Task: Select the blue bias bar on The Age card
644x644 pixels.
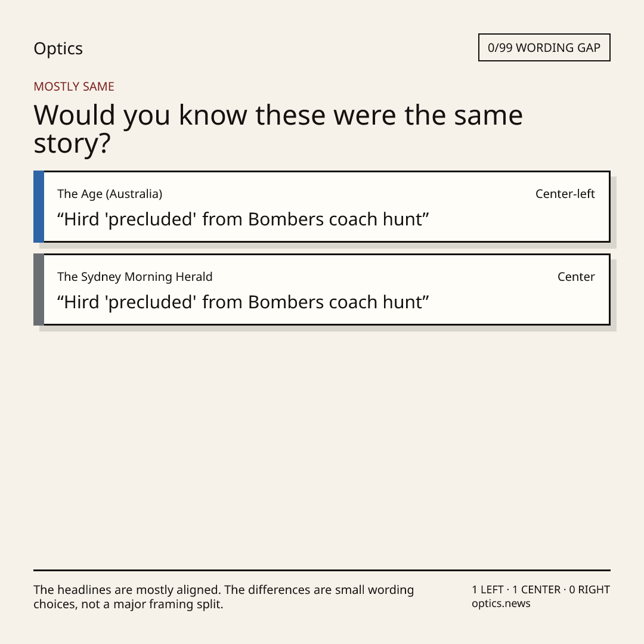Action: [x=39, y=206]
